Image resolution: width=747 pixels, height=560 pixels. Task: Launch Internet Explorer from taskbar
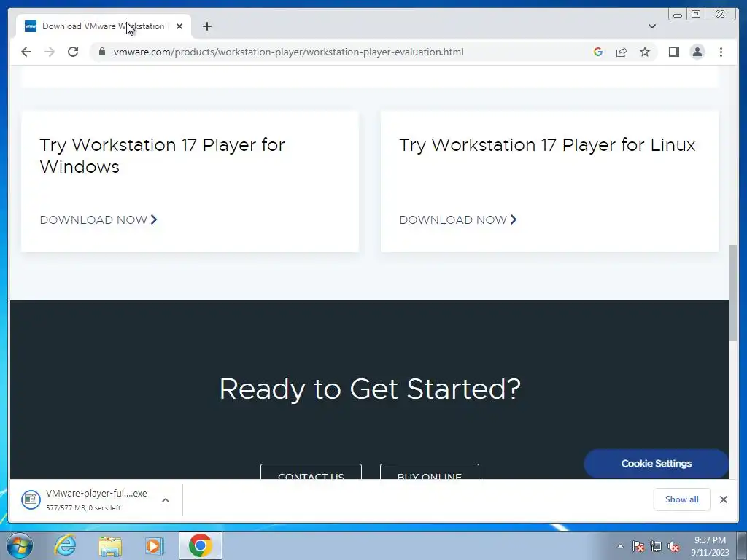pyautogui.click(x=65, y=545)
